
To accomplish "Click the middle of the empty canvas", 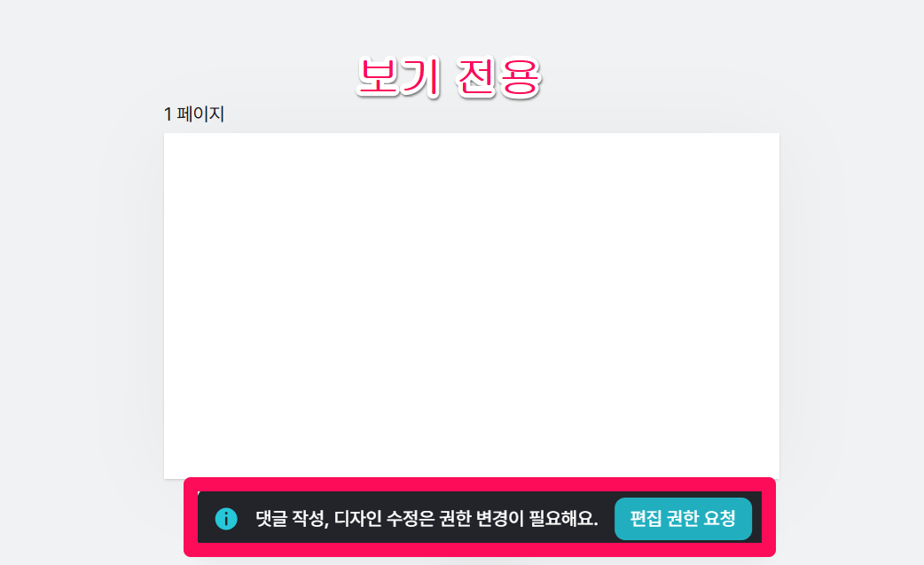I will [472, 306].
